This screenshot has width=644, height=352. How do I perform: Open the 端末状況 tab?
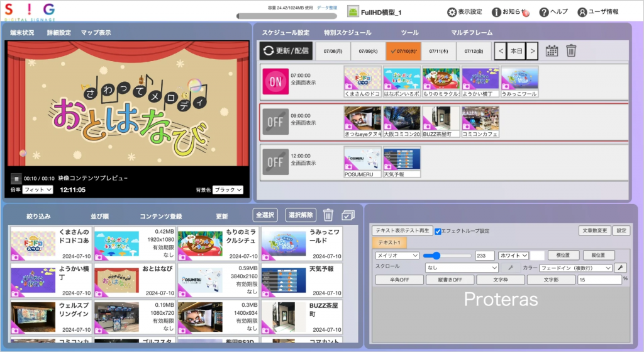22,33
